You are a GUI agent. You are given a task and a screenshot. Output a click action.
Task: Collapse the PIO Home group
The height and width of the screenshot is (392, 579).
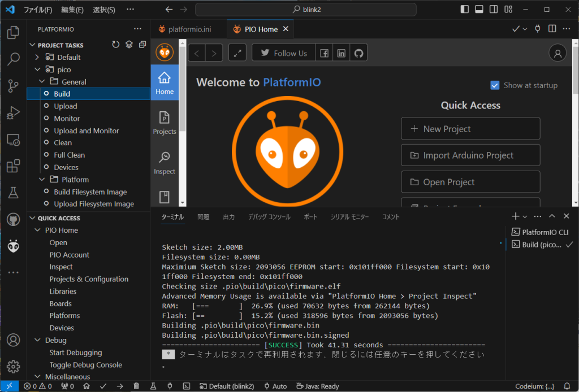click(37, 230)
